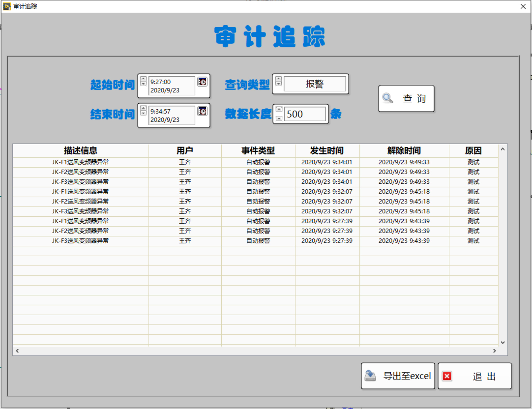Select JK-F1送风变频器异常 at 9:27:39

coord(80,221)
